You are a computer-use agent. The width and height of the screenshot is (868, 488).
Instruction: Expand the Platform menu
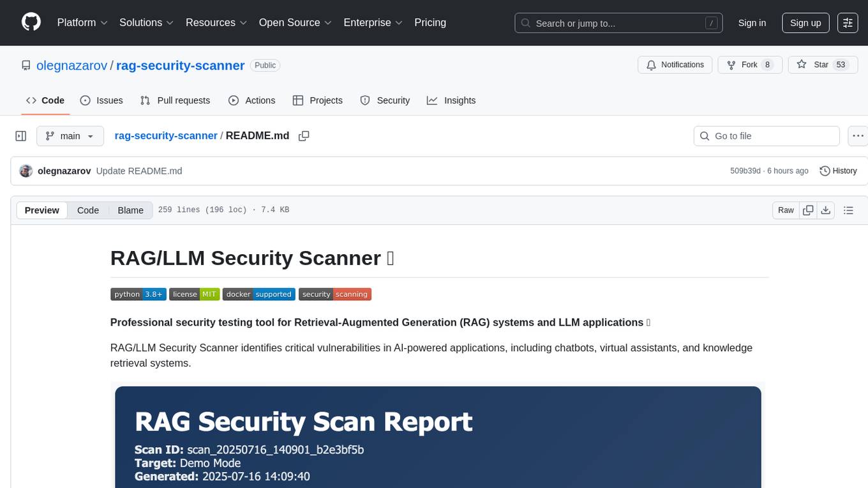tap(82, 22)
